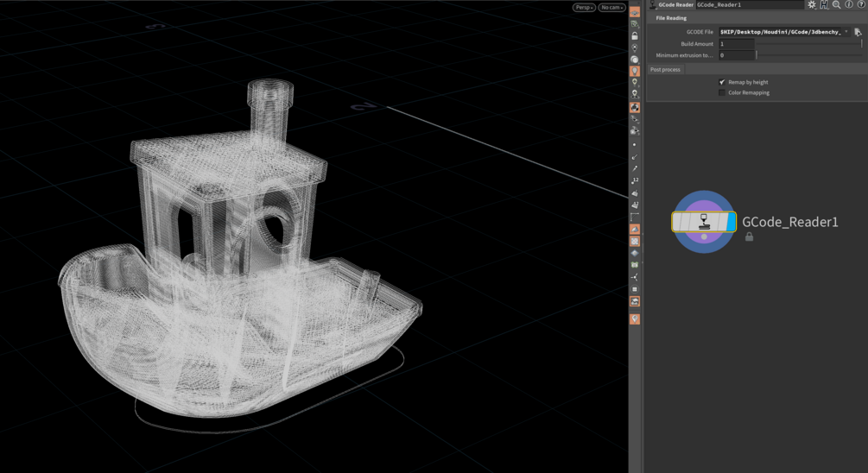Click the GCode Reader operator type icon
868x473 pixels.
(x=653, y=4)
